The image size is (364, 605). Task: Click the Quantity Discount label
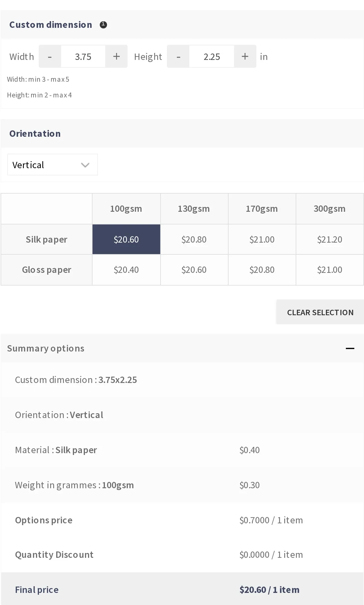click(x=54, y=555)
